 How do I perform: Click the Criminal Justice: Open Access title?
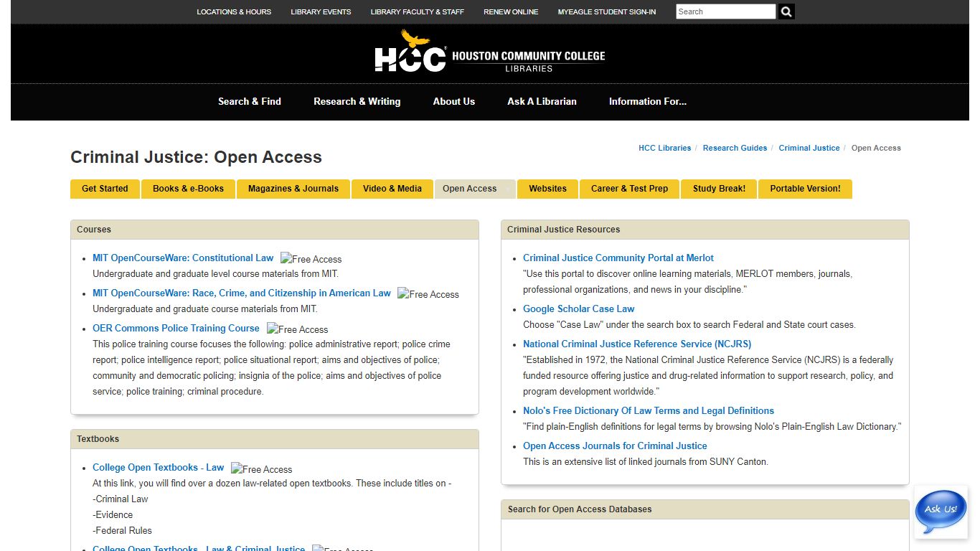tap(196, 157)
